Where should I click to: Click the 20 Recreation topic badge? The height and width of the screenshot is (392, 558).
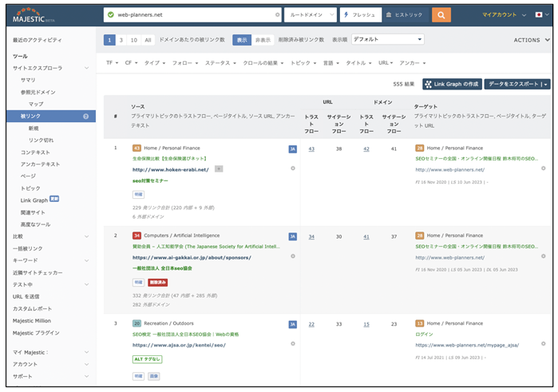coord(137,323)
